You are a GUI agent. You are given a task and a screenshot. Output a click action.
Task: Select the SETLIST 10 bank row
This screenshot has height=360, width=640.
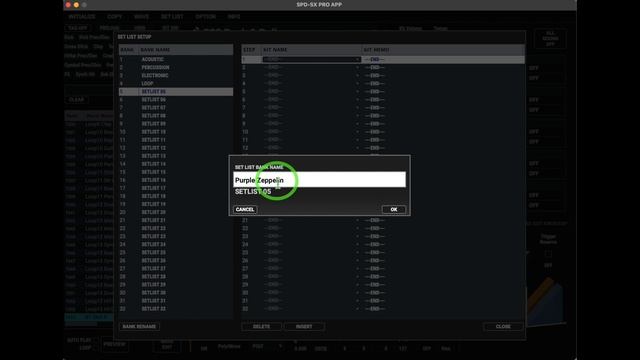pos(176,132)
